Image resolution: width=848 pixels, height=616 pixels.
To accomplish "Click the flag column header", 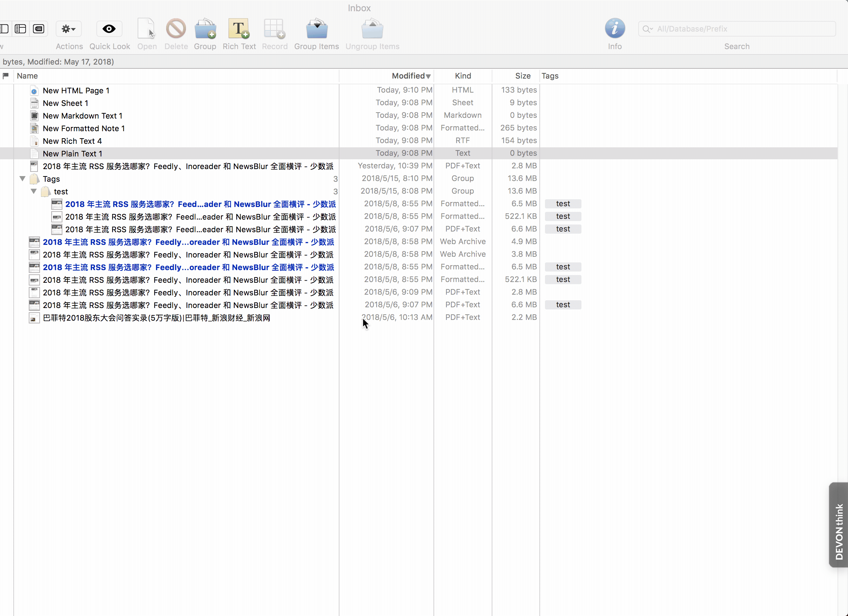I will (6, 76).
